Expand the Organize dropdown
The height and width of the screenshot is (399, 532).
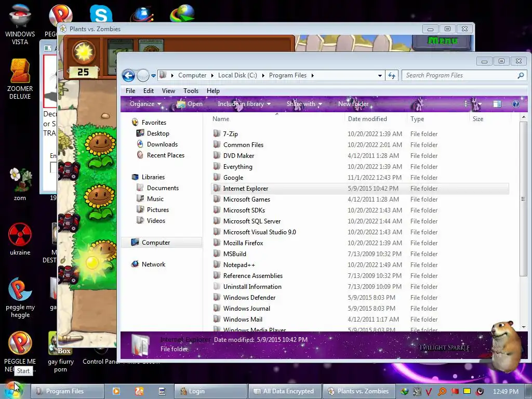tap(145, 104)
